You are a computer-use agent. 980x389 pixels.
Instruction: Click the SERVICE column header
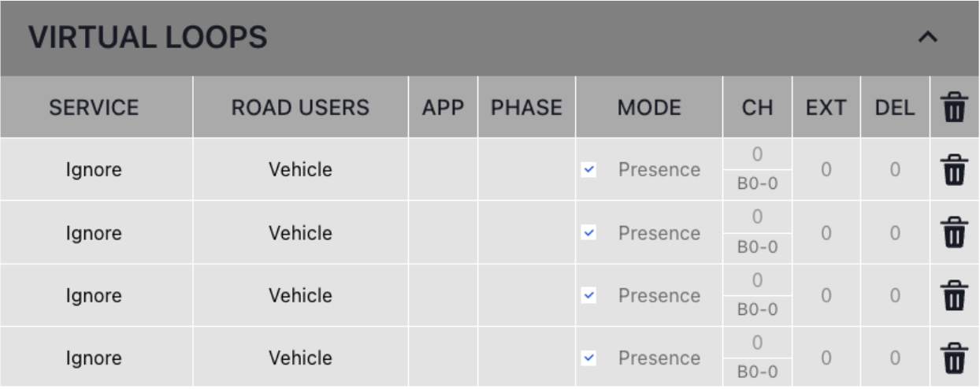click(x=94, y=107)
